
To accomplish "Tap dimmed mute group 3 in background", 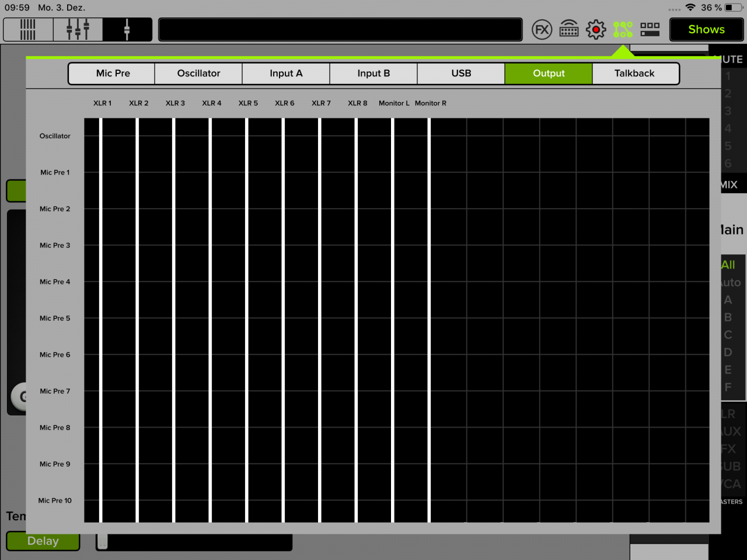I will tap(728, 111).
